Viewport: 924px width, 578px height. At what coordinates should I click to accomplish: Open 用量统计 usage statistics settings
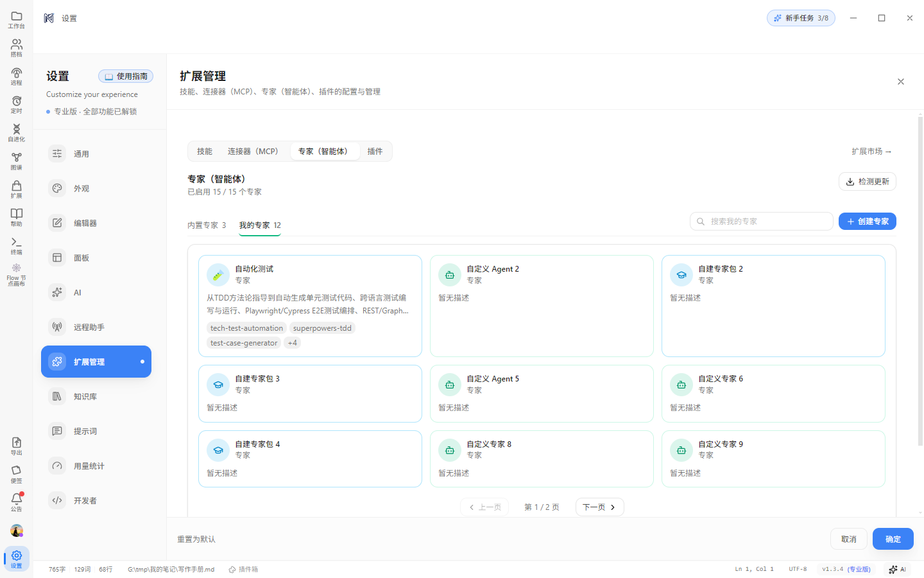[x=96, y=466]
